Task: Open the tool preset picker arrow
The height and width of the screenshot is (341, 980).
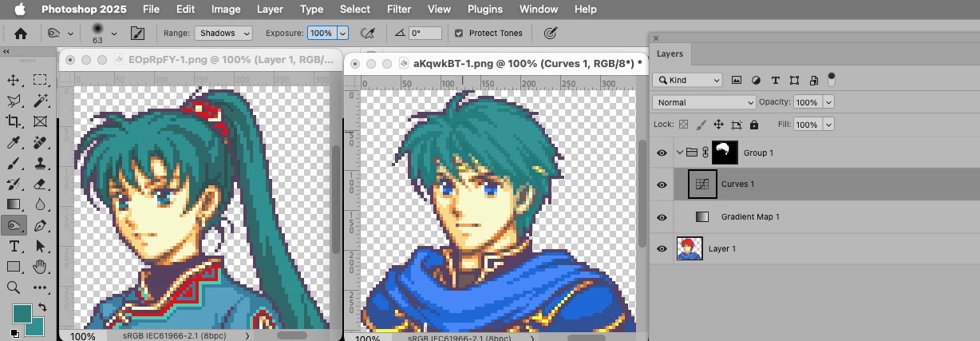Action: click(x=70, y=34)
